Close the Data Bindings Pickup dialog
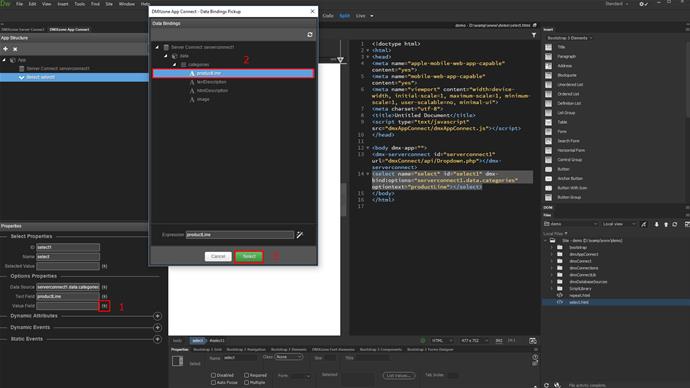Image resolution: width=690 pixels, height=388 pixels. (x=312, y=11)
